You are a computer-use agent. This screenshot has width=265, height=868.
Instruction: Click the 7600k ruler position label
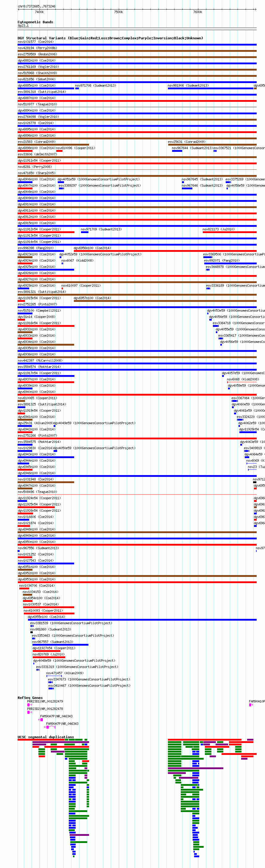coord(198,12)
